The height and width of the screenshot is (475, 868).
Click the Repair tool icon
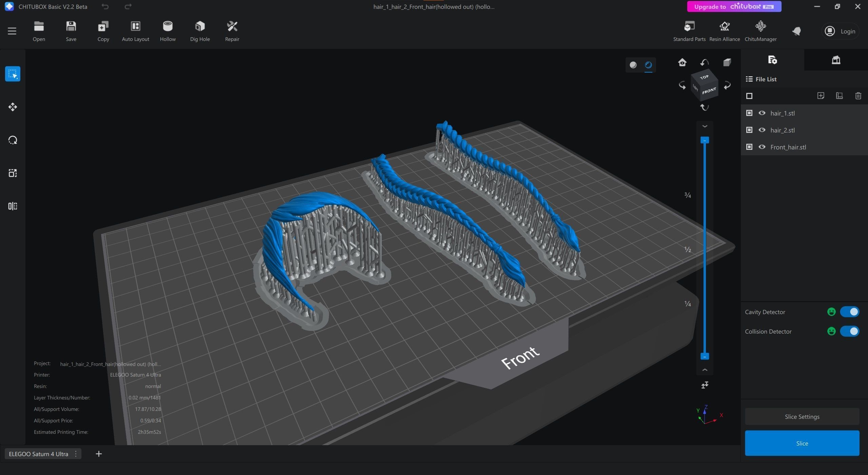pyautogui.click(x=232, y=27)
